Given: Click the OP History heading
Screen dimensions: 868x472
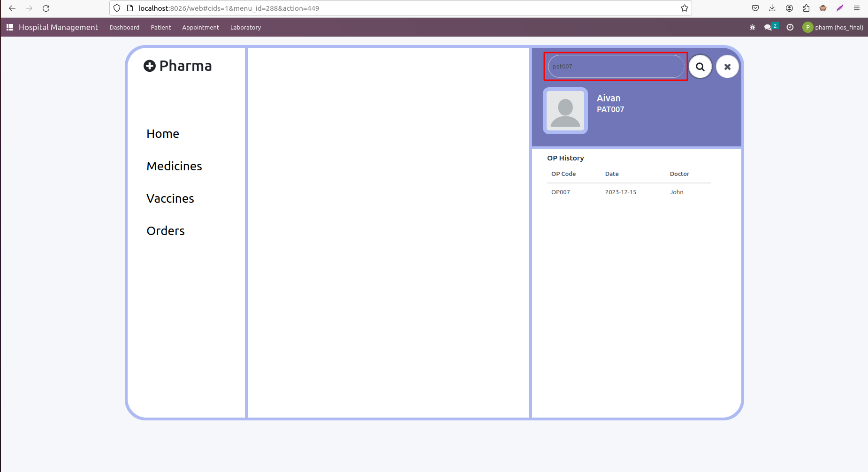Looking at the screenshot, I should 565,158.
